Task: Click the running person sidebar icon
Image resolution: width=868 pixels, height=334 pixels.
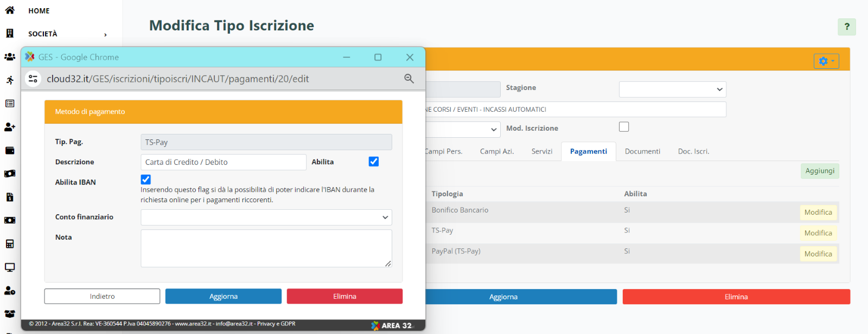Action: coord(10,80)
